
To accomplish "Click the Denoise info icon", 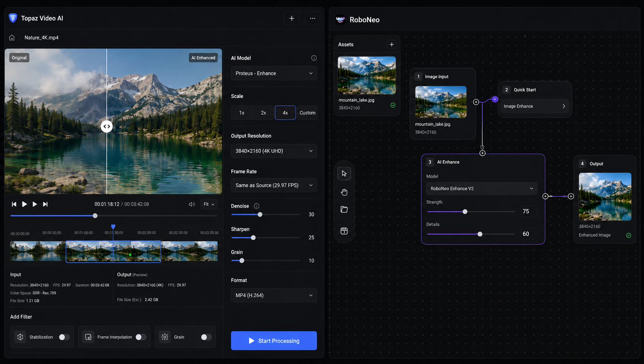I will pos(257,206).
